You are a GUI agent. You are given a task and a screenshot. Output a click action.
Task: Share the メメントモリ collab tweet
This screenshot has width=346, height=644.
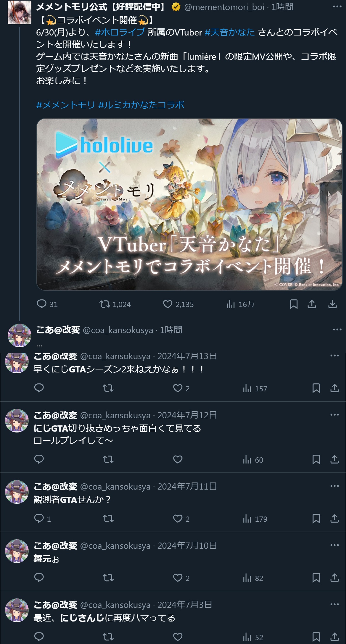pyautogui.click(x=312, y=304)
